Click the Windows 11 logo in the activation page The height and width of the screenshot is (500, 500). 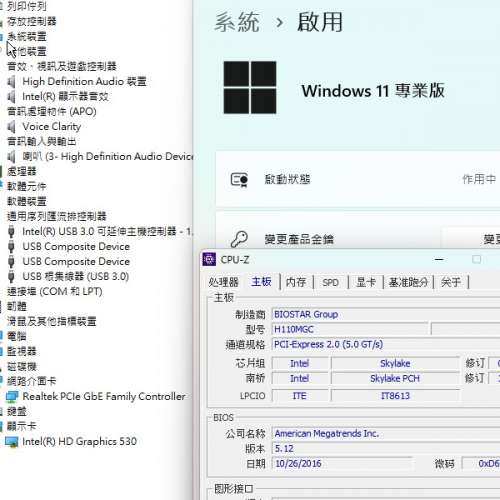250,87
